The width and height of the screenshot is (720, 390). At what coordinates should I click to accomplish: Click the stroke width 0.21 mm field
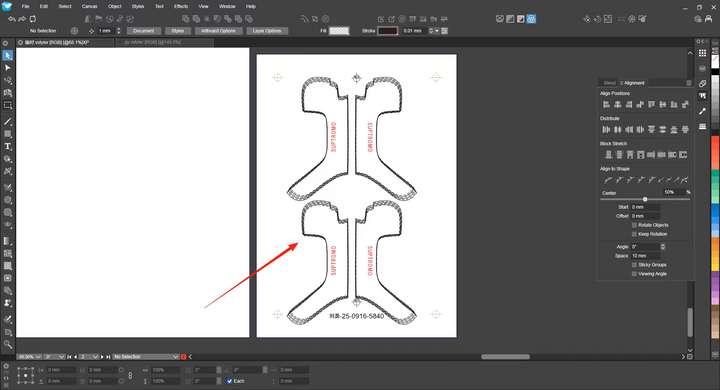[x=415, y=31]
